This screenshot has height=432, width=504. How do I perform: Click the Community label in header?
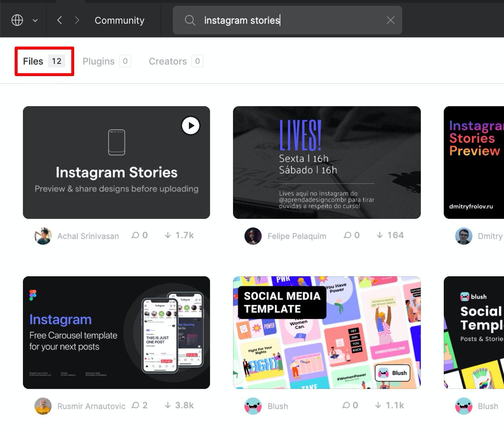pyautogui.click(x=119, y=20)
